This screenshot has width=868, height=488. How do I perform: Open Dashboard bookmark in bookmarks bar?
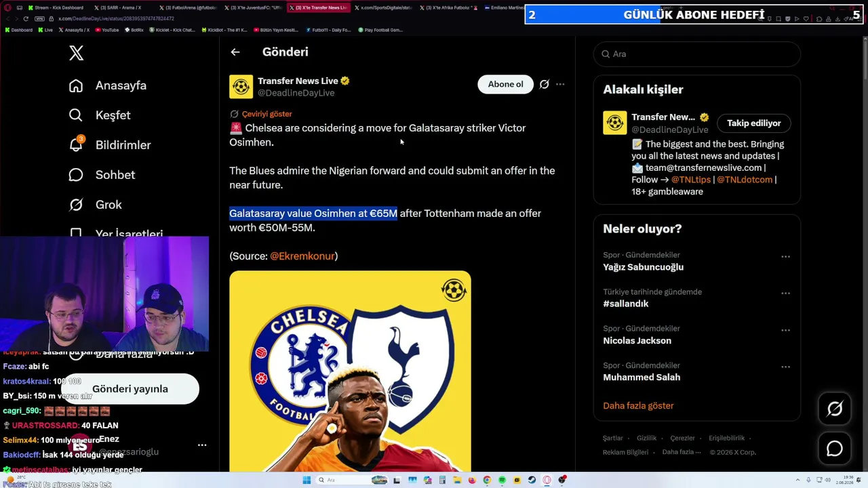coord(19,30)
